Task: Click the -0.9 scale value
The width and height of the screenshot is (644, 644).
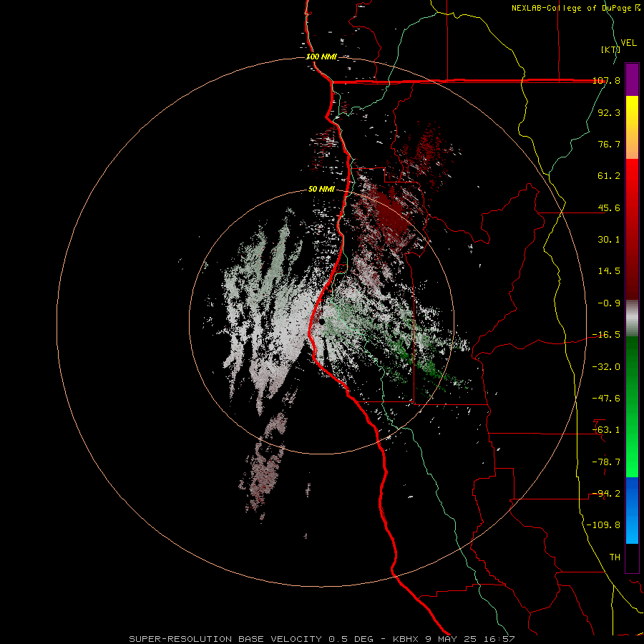Action: coord(609,303)
